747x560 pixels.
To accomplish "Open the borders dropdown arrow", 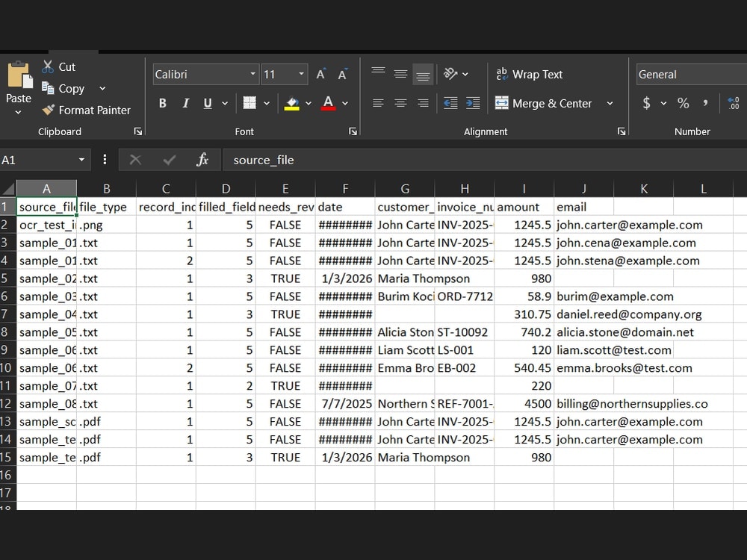I will pos(267,103).
